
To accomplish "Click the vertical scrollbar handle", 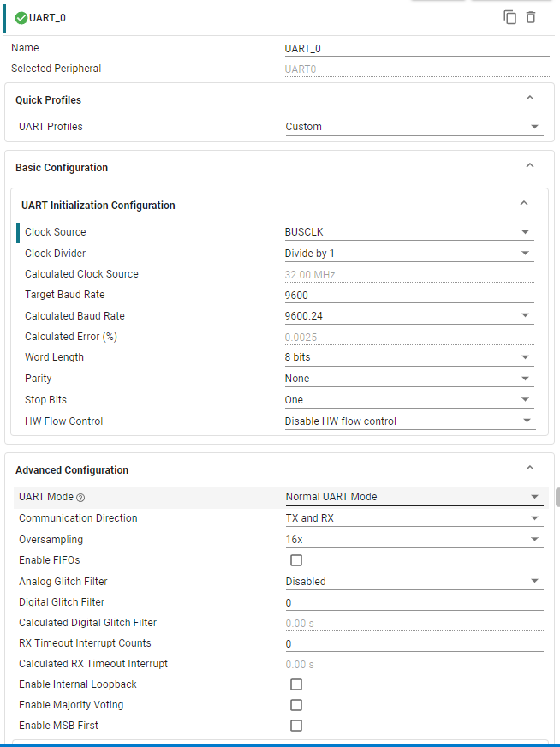I will (x=557, y=497).
